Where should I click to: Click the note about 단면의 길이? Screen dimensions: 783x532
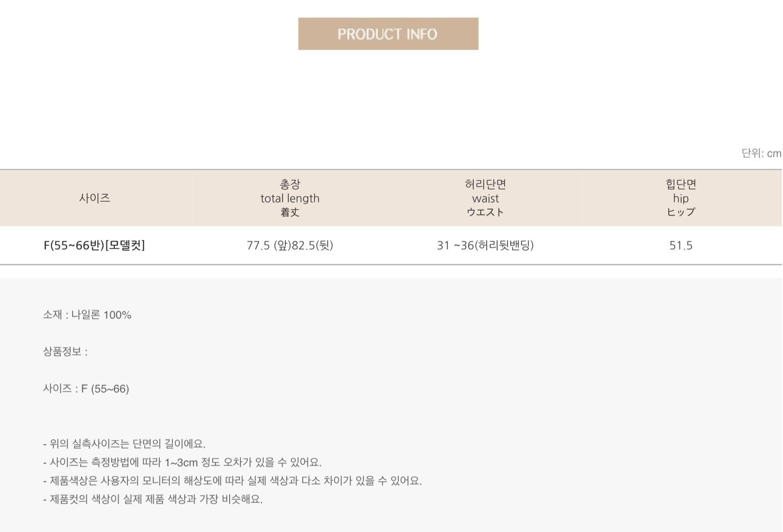point(124,443)
